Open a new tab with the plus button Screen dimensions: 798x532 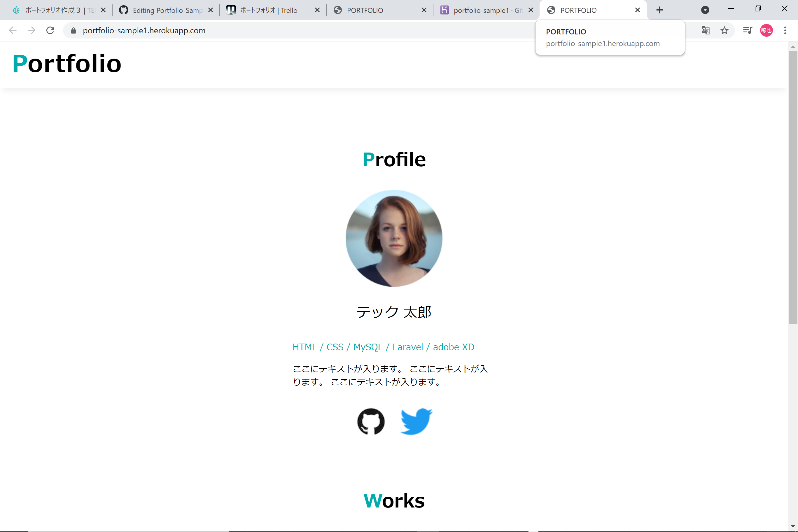tap(659, 10)
